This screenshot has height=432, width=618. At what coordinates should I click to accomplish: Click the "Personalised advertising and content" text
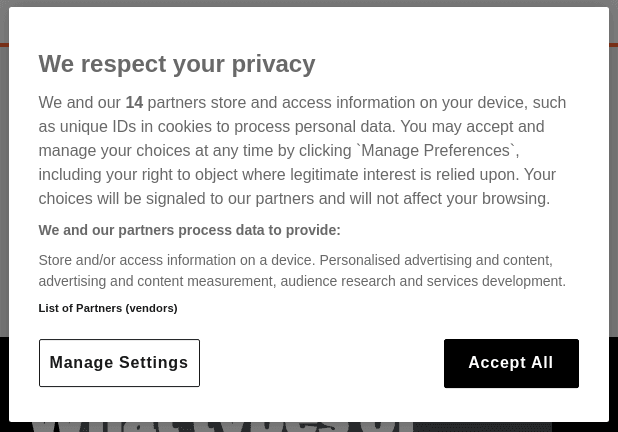coord(435,260)
